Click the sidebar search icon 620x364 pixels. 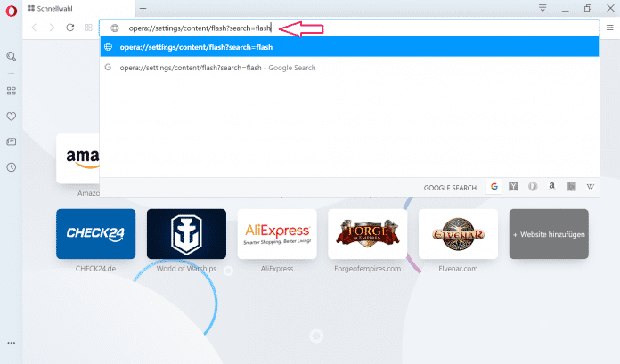coord(12,56)
